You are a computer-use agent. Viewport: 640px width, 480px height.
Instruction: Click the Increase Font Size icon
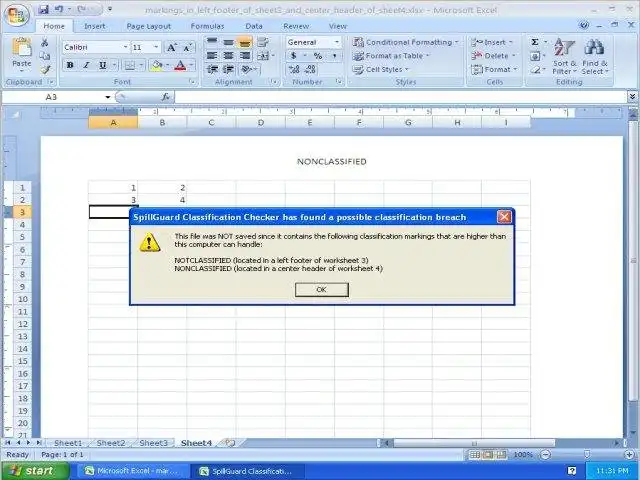click(x=171, y=47)
